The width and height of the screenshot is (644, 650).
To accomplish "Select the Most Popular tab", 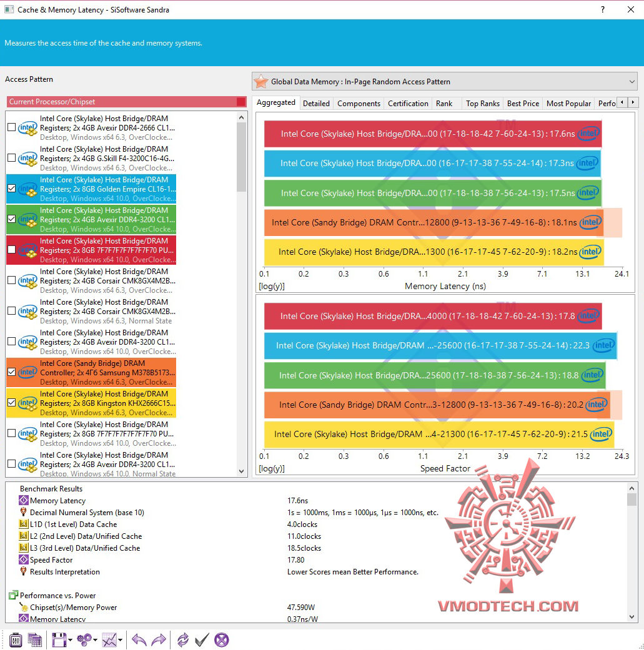I will (x=568, y=103).
